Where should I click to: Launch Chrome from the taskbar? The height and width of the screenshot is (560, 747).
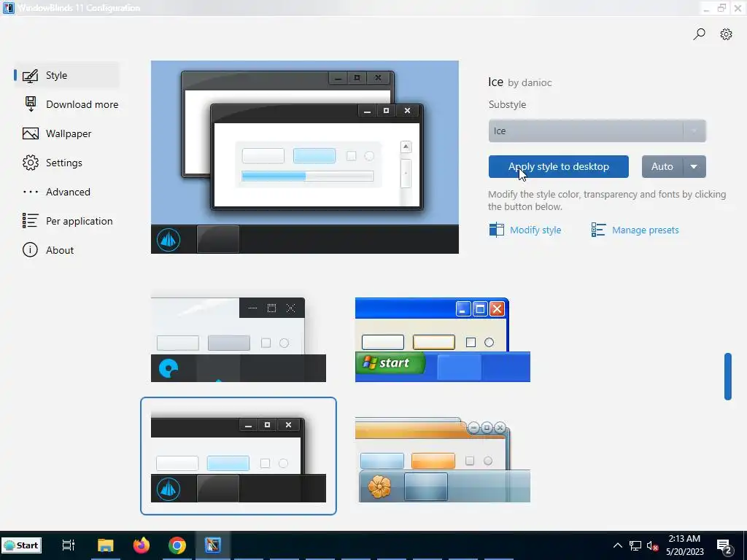177,545
